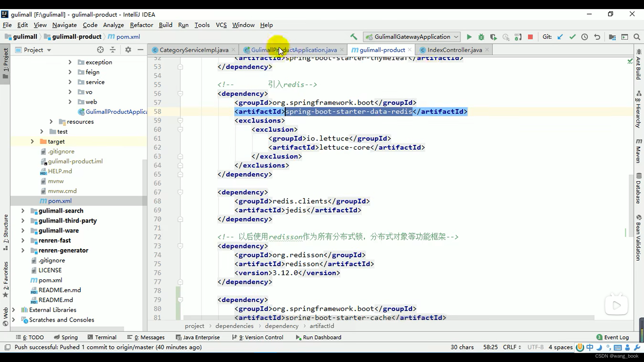Select HELP.md in project tree
Viewport: 644px width, 362px height.
point(60,171)
